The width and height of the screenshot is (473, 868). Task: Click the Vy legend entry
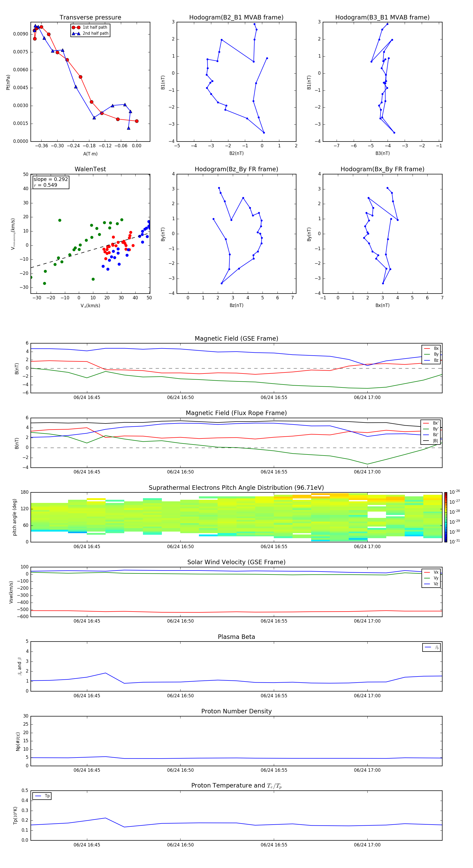click(431, 578)
